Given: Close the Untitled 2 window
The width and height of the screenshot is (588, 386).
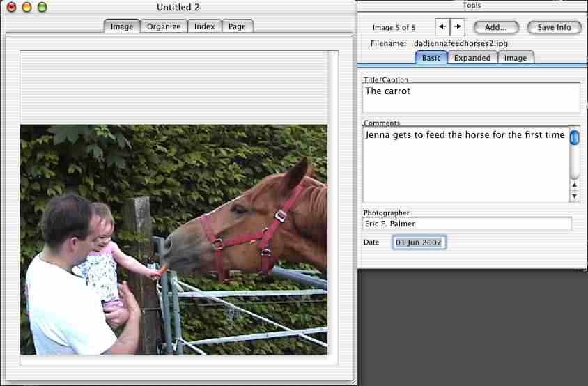Looking at the screenshot, I should [11, 7].
